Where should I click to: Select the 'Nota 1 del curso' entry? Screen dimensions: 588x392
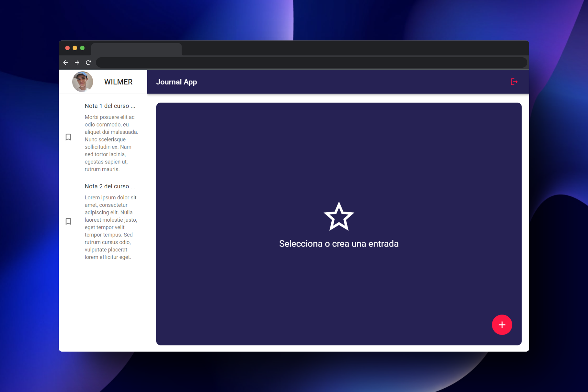[x=110, y=106]
